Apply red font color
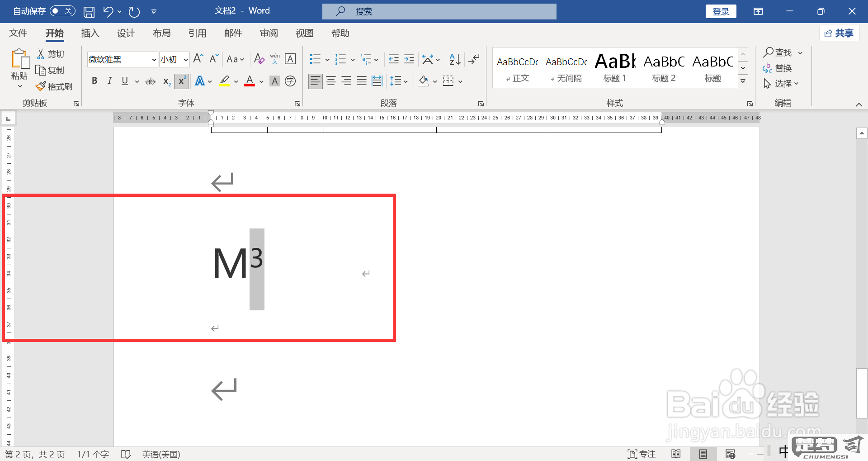The image size is (868, 461). click(250, 81)
